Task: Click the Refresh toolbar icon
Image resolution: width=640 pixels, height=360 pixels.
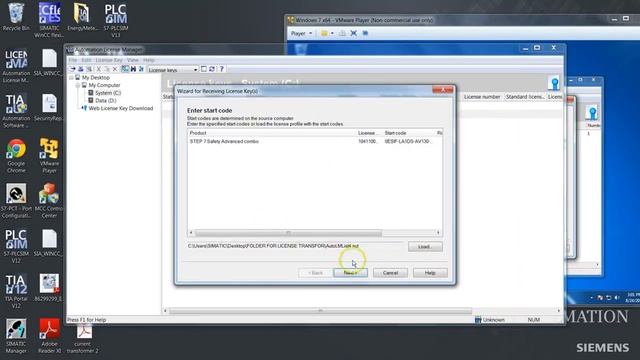Action: tap(212, 69)
